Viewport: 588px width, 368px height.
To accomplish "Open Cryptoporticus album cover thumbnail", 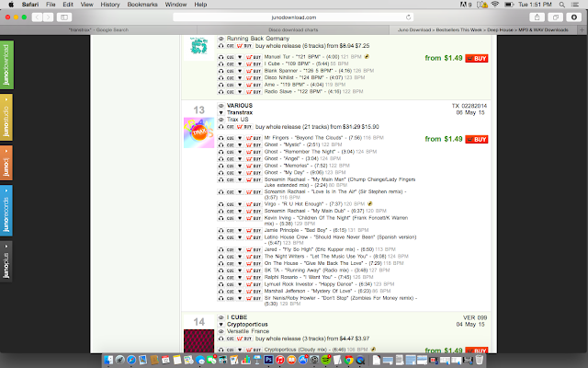I will click(x=198, y=341).
